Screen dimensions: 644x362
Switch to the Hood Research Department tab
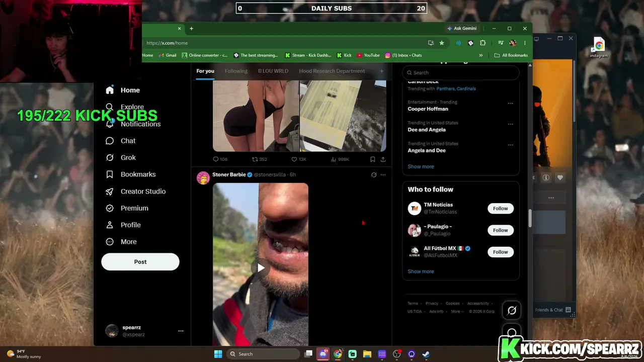point(332,71)
